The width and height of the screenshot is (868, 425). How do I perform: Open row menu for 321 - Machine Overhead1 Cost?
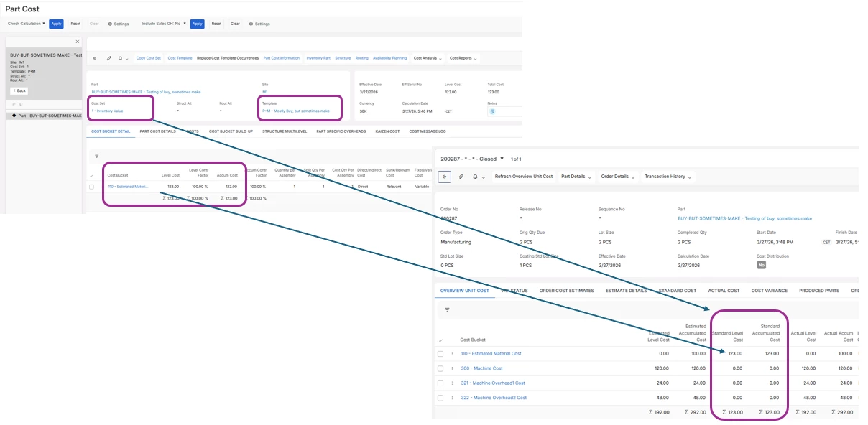pos(453,383)
